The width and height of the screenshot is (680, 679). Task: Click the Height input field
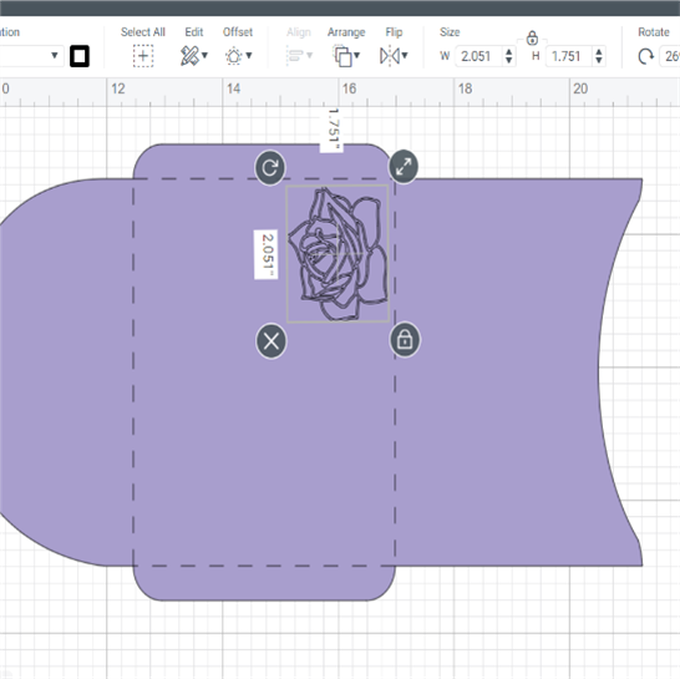[570, 56]
